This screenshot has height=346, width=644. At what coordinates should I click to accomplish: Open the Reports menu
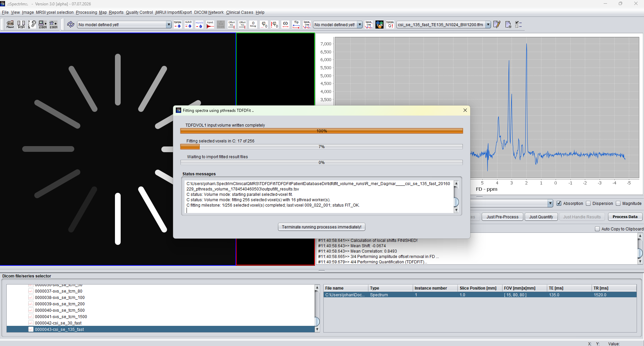pyautogui.click(x=116, y=12)
